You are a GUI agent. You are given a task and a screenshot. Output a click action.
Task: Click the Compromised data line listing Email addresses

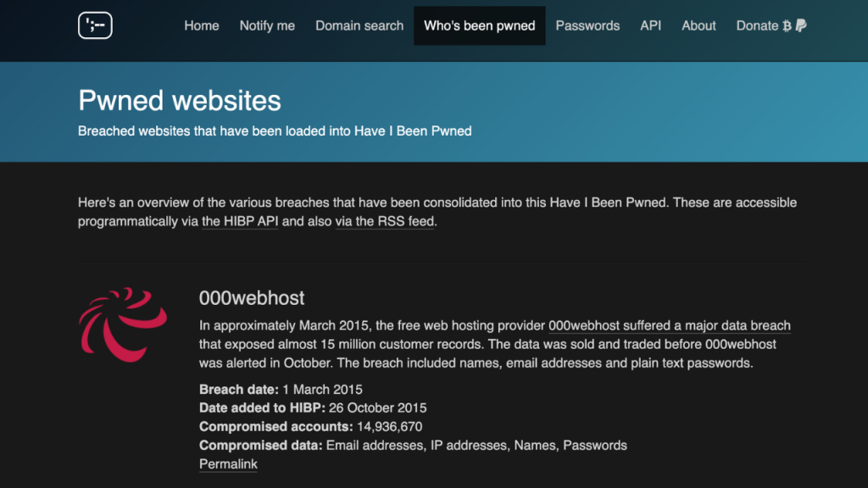click(x=413, y=446)
